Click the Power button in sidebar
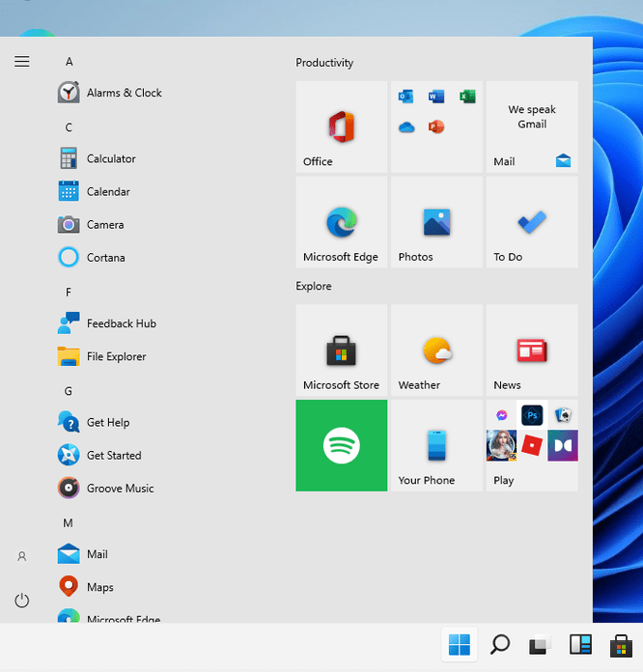Viewport: 643px width, 672px height. (22, 601)
